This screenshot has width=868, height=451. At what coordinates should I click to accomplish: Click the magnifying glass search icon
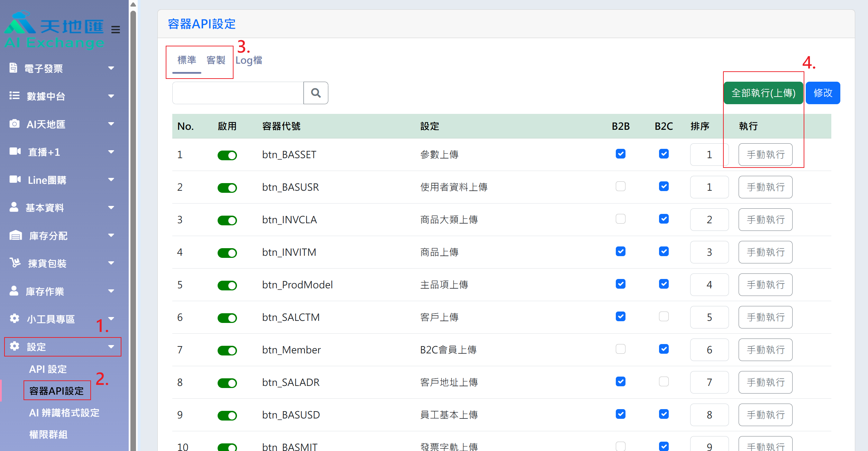pyautogui.click(x=316, y=93)
